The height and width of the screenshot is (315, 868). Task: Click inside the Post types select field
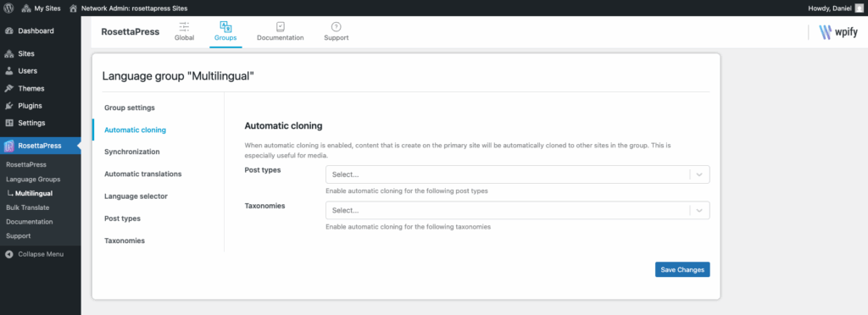pos(518,174)
